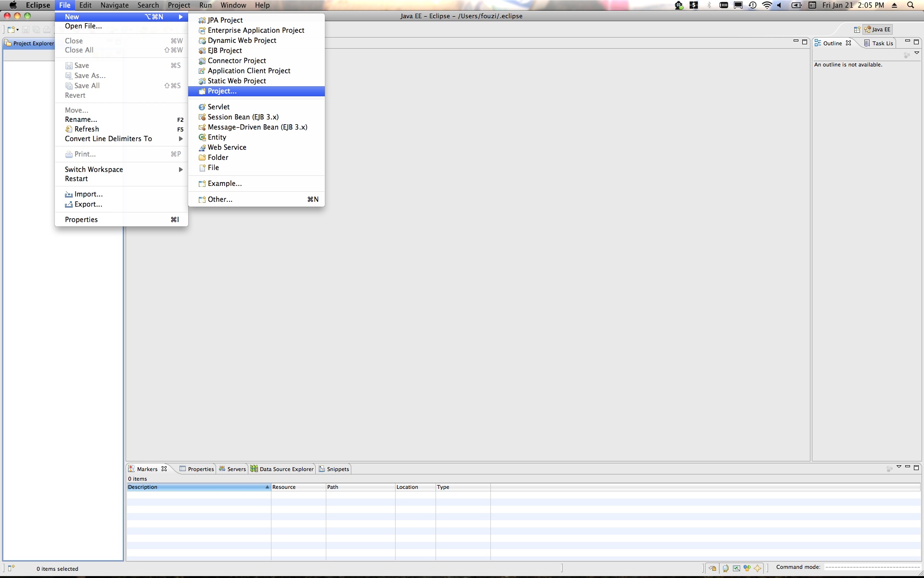The height and width of the screenshot is (578, 924).
Task: Click the Location column header
Action: pyautogui.click(x=415, y=487)
